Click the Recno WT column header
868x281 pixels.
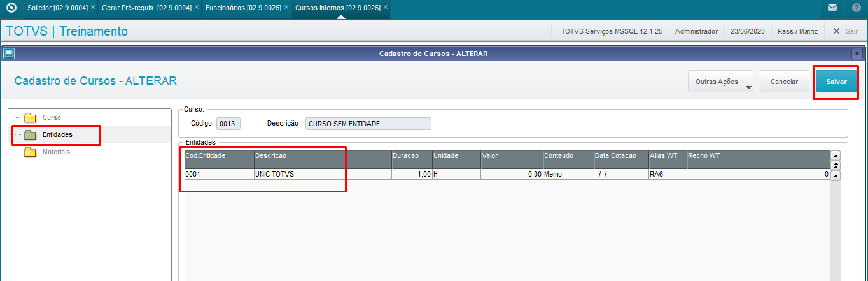click(759, 159)
